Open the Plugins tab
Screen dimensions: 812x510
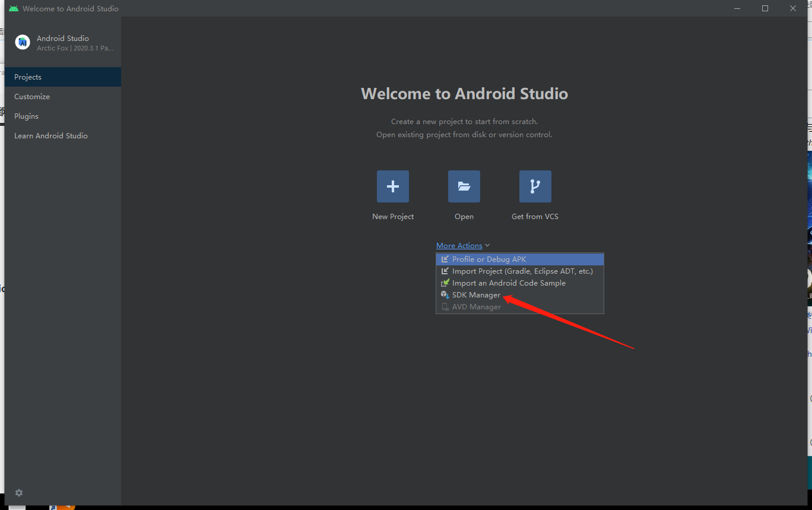(63, 116)
